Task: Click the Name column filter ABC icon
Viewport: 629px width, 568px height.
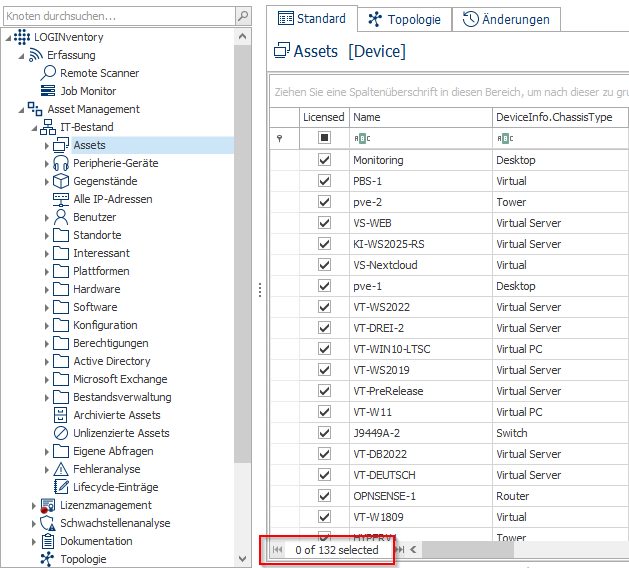Action: point(362,139)
